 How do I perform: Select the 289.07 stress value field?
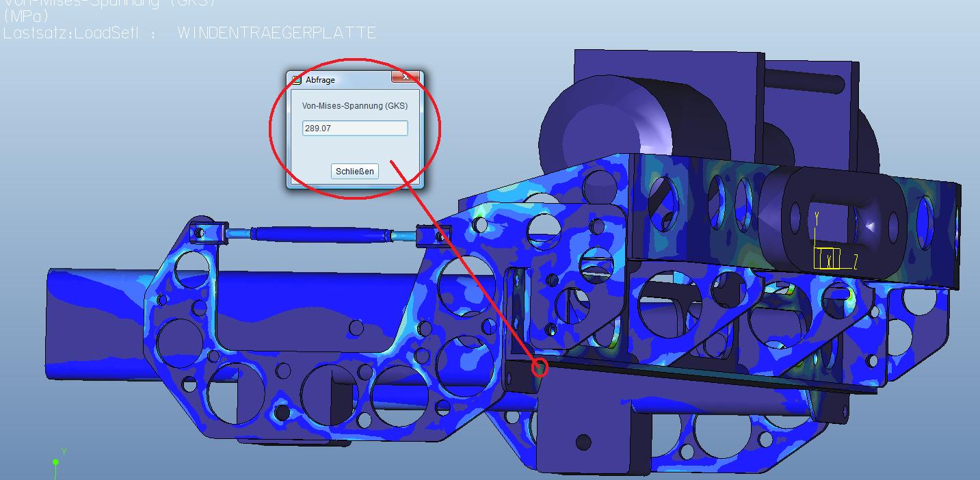coord(355,128)
